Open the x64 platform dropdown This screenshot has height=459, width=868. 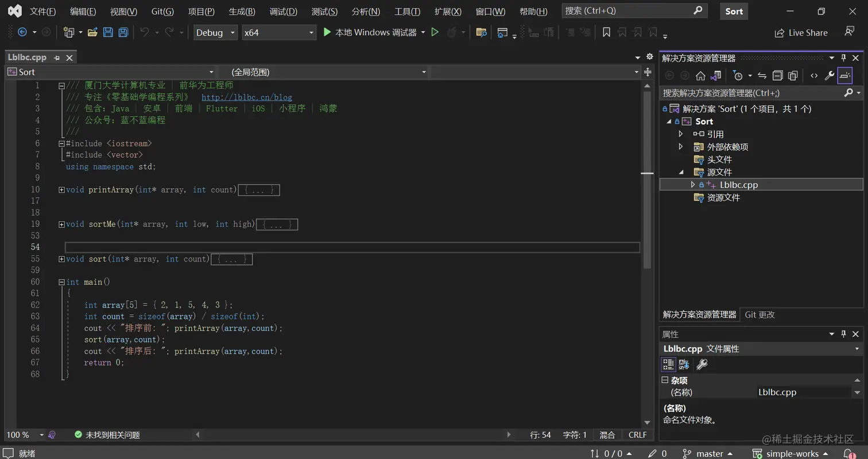(279, 33)
